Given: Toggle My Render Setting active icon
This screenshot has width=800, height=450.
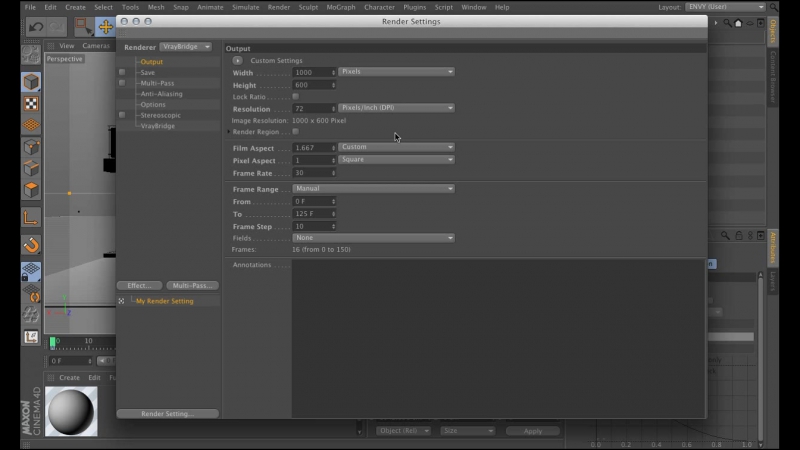Looking at the screenshot, I should 121,301.
